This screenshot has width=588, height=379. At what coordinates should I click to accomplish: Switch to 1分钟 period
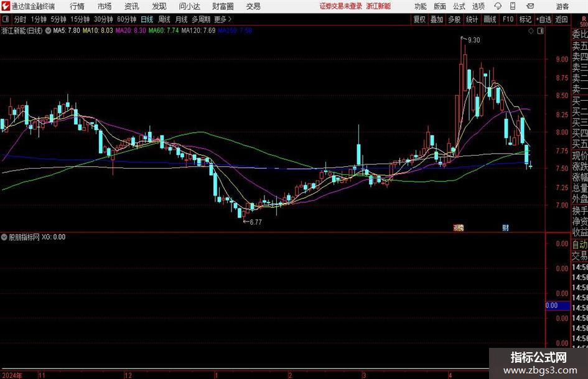point(38,19)
